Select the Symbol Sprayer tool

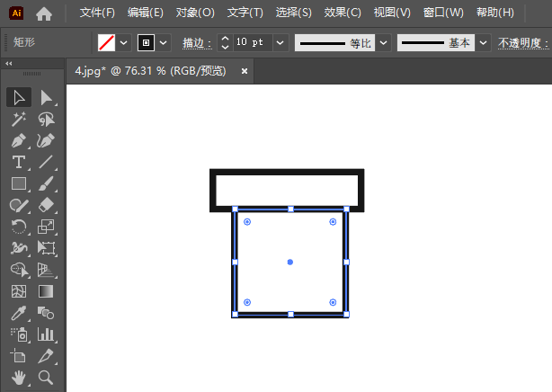click(x=19, y=334)
